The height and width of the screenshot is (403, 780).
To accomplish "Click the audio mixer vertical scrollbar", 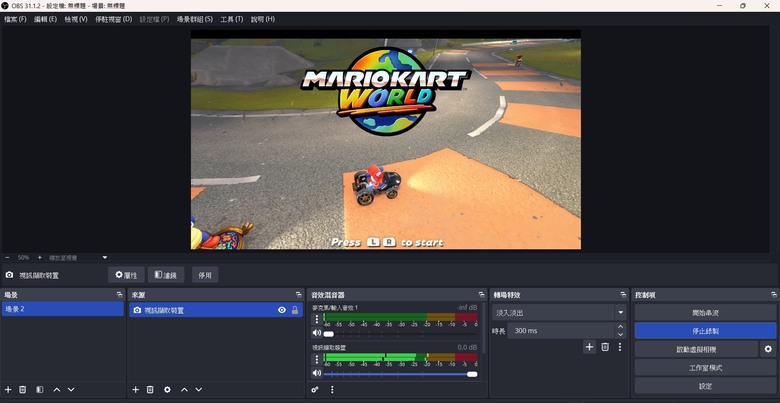I will tap(485, 327).
